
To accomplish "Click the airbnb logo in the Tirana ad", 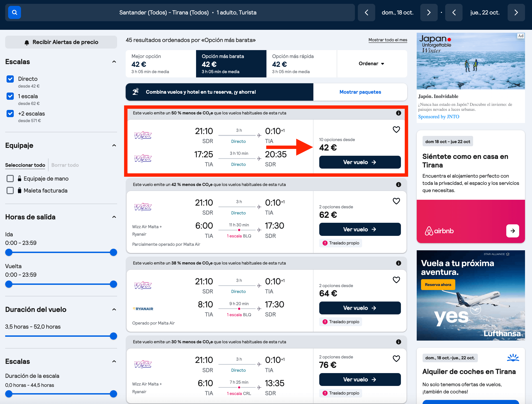I will click(439, 231).
